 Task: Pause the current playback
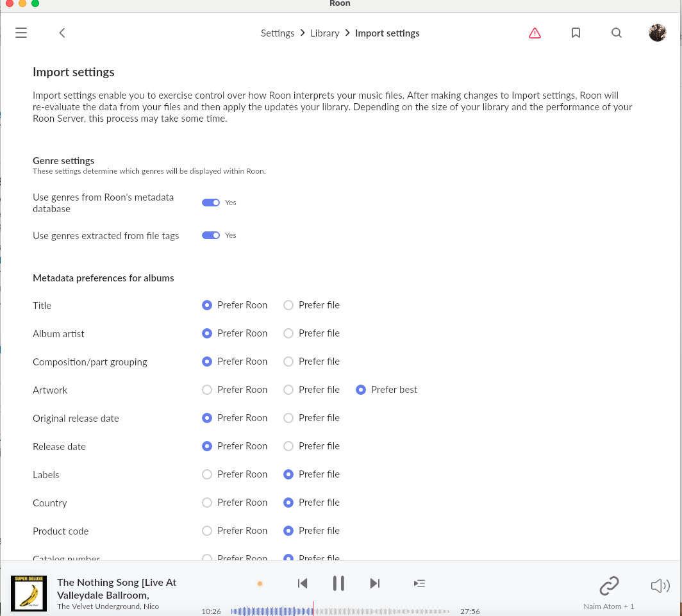tap(338, 583)
